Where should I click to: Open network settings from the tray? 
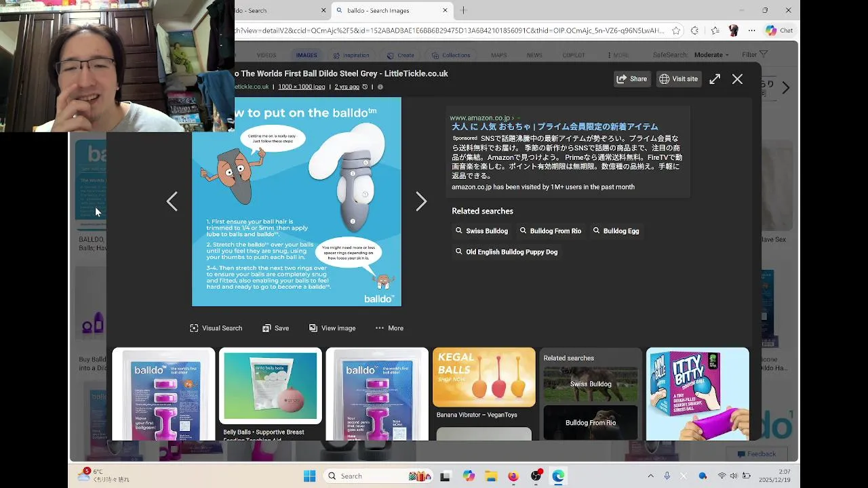click(x=722, y=476)
